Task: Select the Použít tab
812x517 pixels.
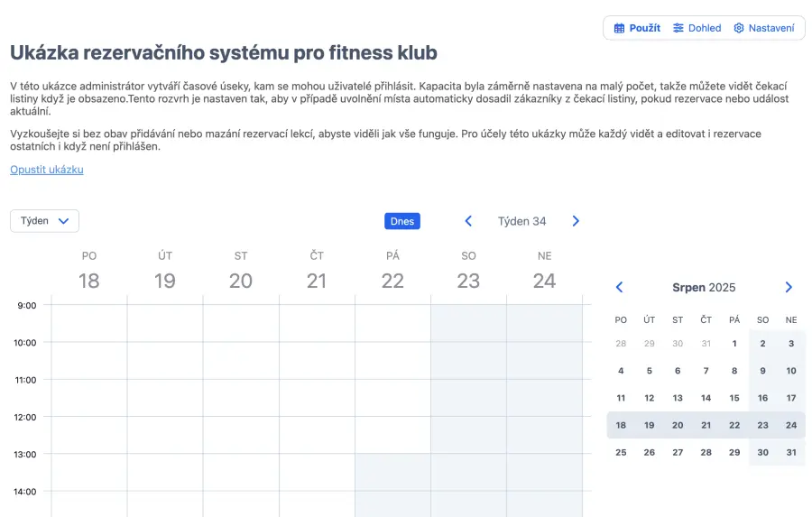Action: pos(637,28)
